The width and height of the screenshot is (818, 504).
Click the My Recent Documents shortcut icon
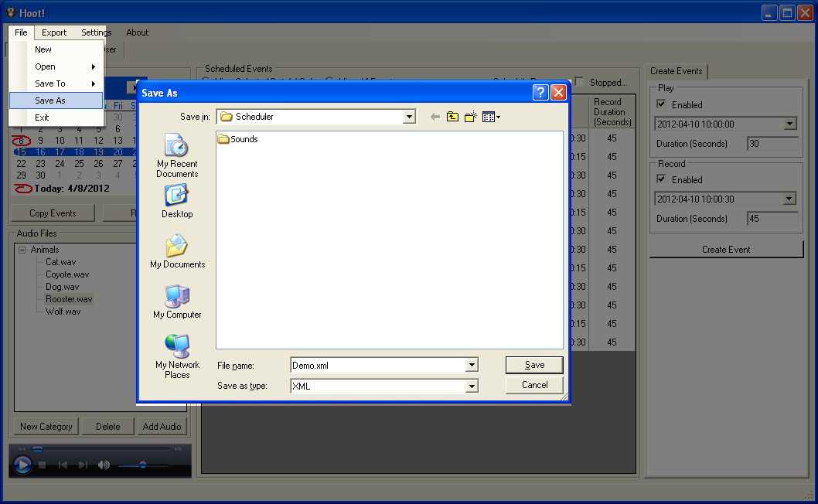pos(176,145)
